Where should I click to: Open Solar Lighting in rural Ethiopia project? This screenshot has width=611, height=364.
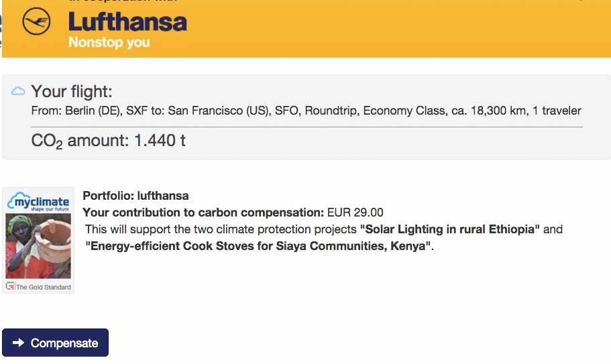coord(450,229)
